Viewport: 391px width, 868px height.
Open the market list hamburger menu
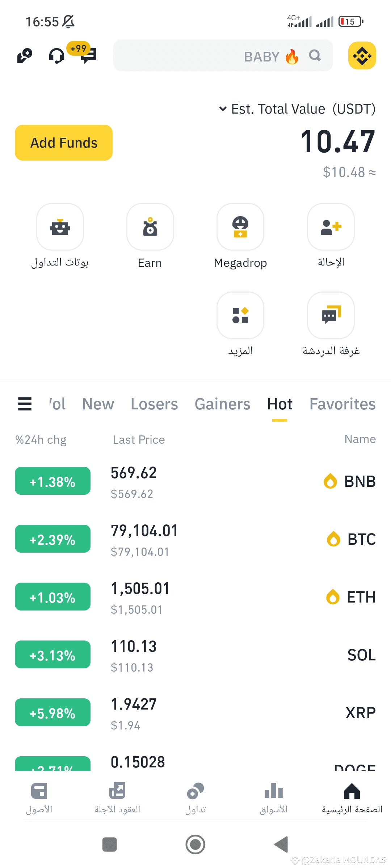(x=25, y=404)
